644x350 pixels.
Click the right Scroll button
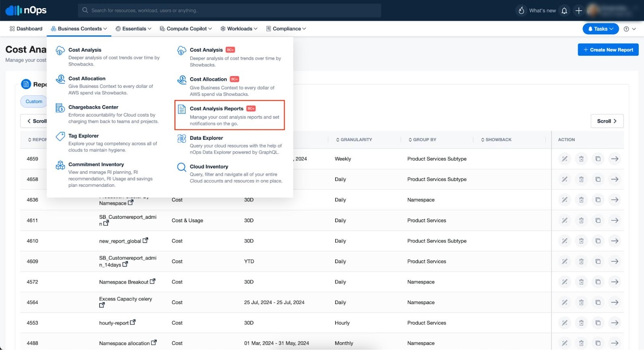(607, 121)
